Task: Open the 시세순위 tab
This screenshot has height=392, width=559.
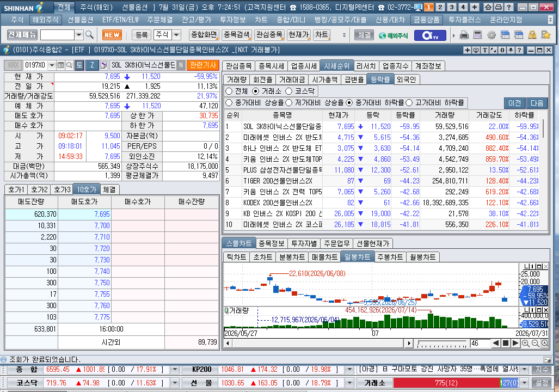Action: pyautogui.click(x=336, y=66)
